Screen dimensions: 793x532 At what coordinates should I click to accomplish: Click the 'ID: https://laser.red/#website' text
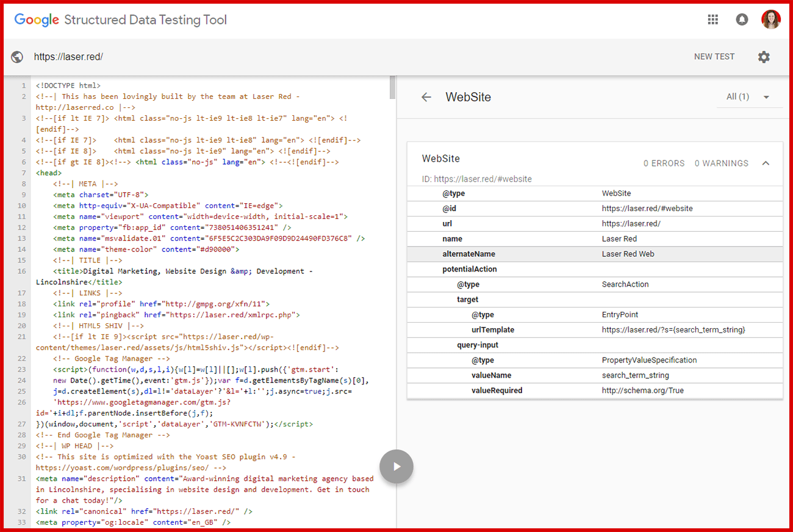[476, 179]
